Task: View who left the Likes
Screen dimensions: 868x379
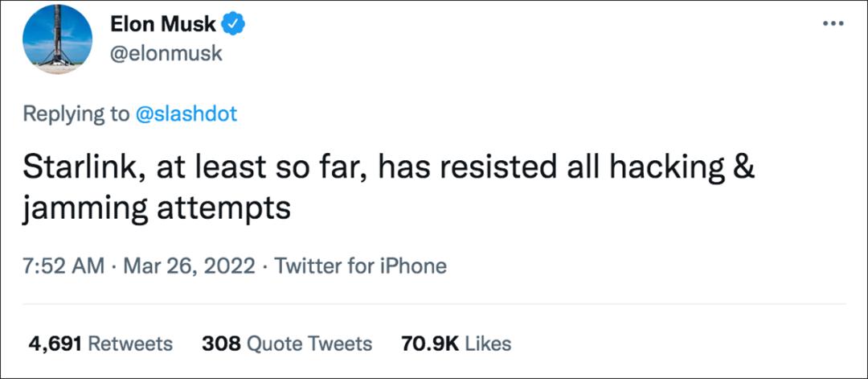Action: tap(488, 344)
